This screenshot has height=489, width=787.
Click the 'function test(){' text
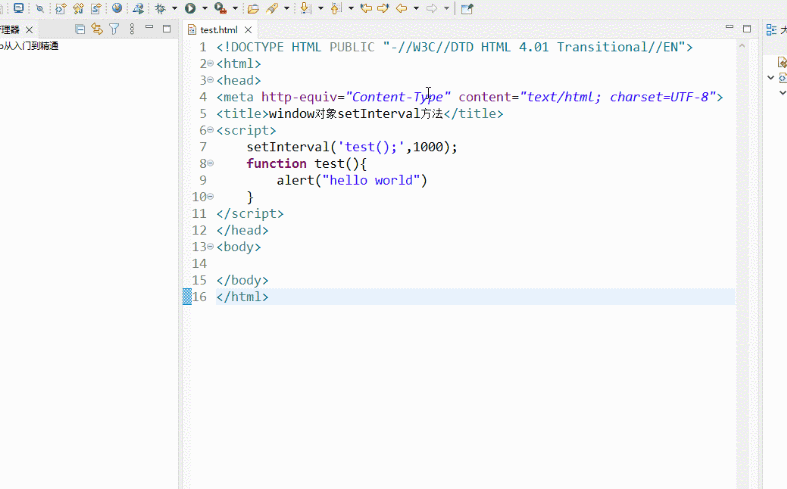(x=307, y=164)
